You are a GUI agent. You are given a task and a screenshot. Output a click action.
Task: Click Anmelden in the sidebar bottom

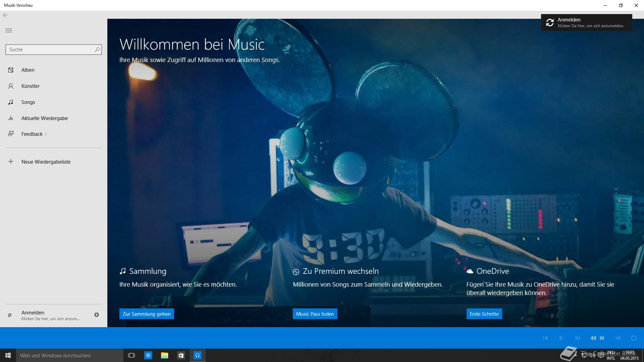tap(50, 315)
